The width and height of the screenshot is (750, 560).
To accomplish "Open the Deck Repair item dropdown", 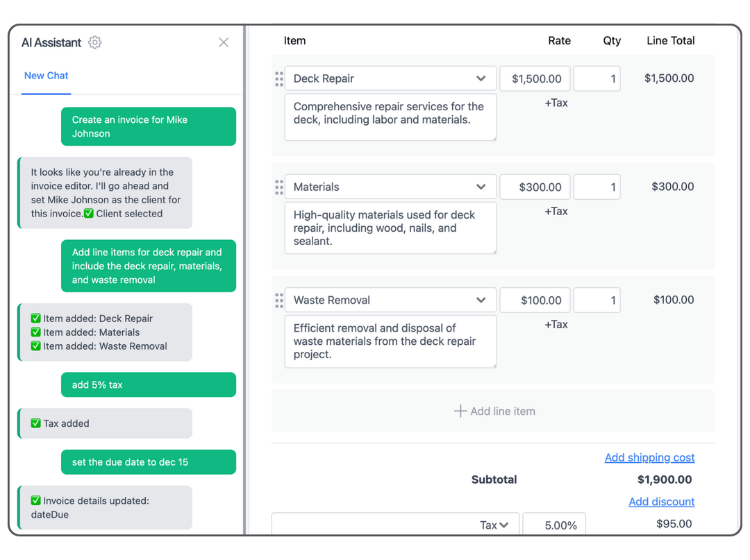I will pos(481,78).
